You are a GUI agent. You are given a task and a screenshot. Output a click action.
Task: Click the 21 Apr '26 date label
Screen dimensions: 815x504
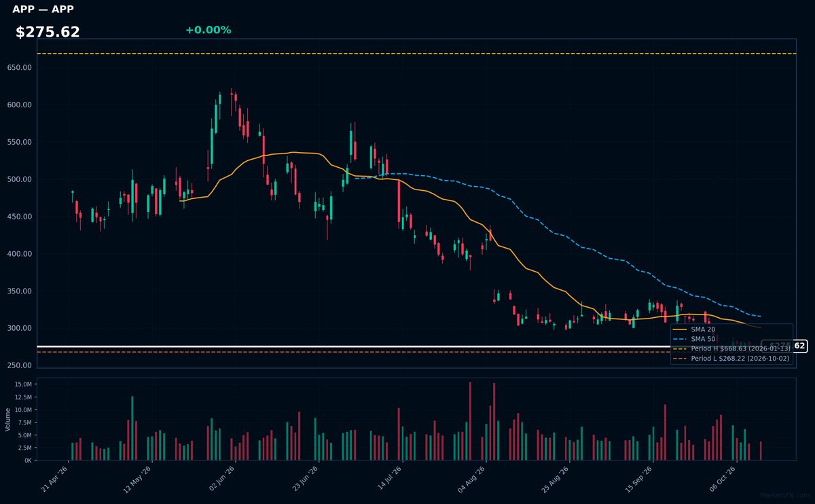(x=55, y=480)
